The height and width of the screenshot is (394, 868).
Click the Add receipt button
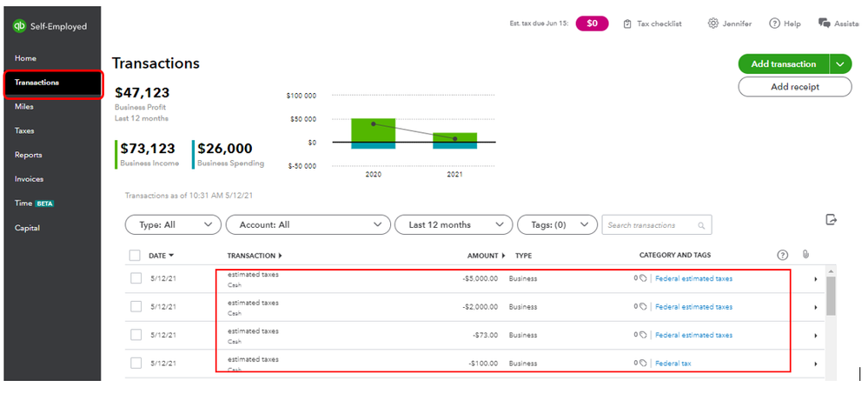point(795,86)
